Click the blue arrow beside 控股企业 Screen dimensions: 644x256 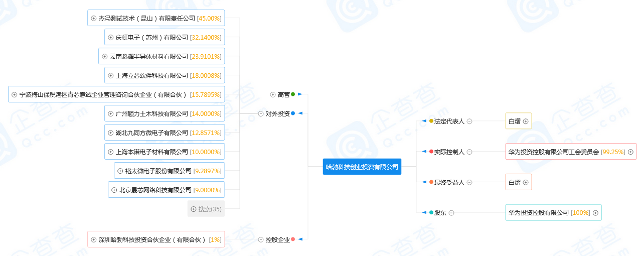tap(300, 239)
